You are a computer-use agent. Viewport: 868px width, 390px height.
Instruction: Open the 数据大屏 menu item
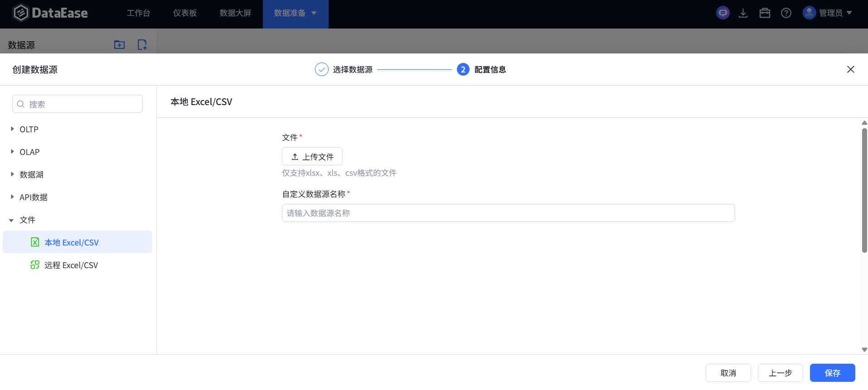(x=235, y=13)
